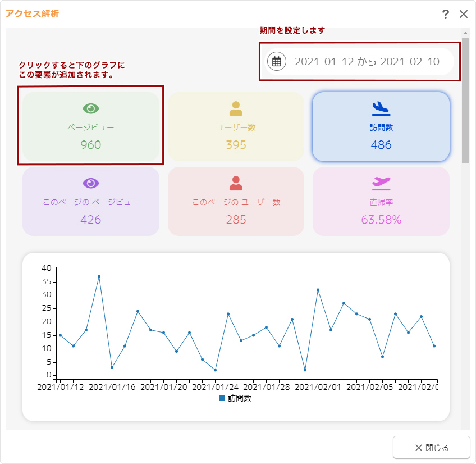Click the pink takeoff plane icon for 直帰率
This screenshot has width=476, height=464.
(x=381, y=183)
